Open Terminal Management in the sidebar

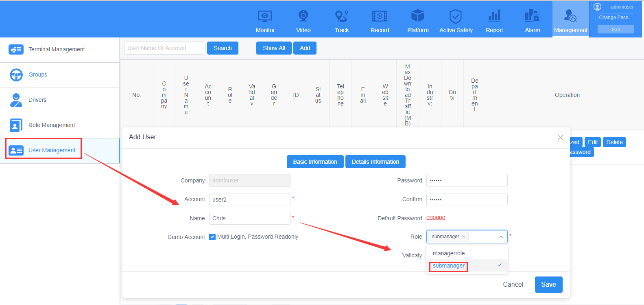[x=59, y=49]
